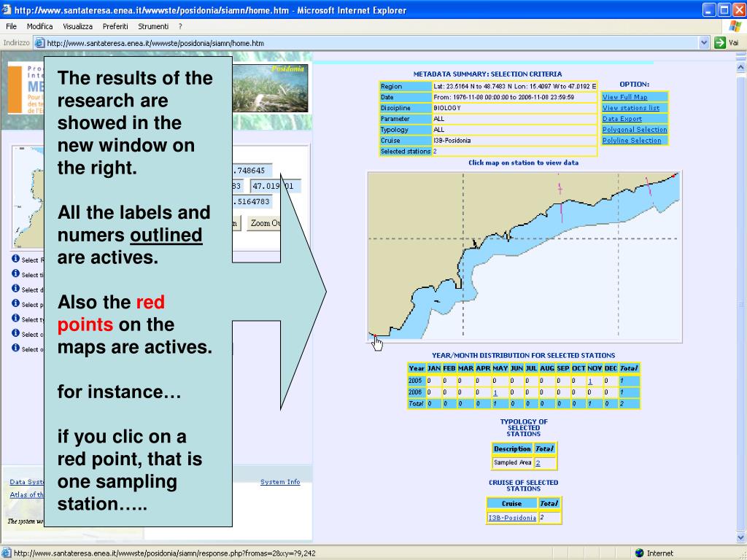Click the Internet zone globe icon in status bar
747x560 pixels.
point(640,553)
